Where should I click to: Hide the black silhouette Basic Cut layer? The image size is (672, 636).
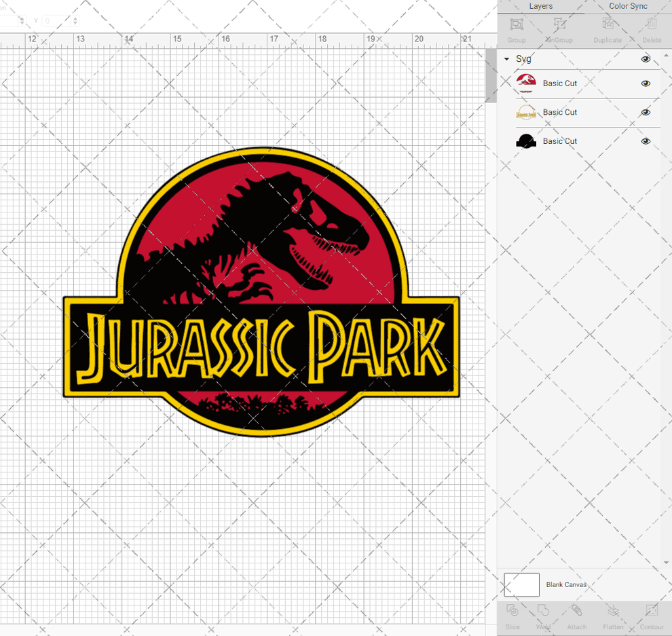click(646, 141)
